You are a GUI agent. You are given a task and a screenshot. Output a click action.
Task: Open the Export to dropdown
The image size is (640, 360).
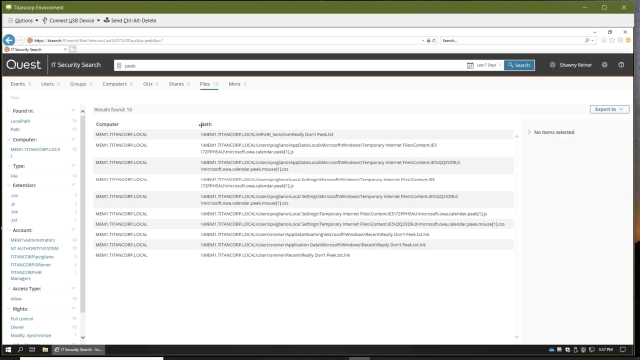(609, 109)
